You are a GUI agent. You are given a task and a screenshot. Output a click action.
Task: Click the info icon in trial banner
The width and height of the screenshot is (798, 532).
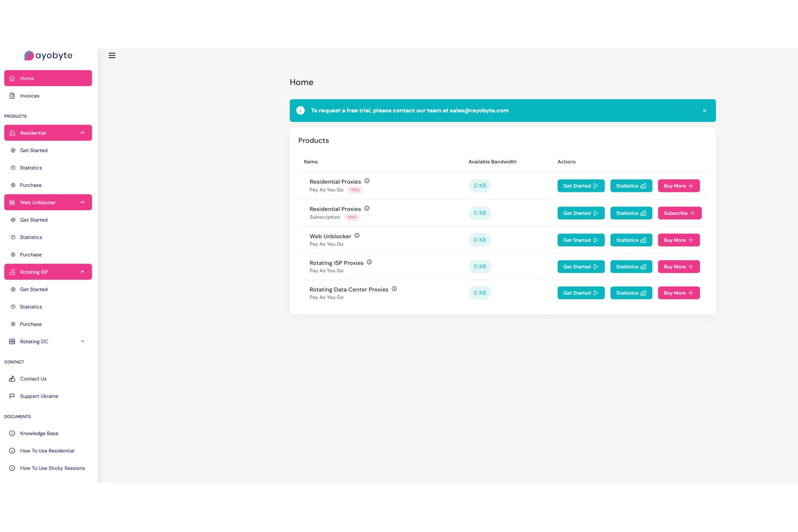coord(300,110)
